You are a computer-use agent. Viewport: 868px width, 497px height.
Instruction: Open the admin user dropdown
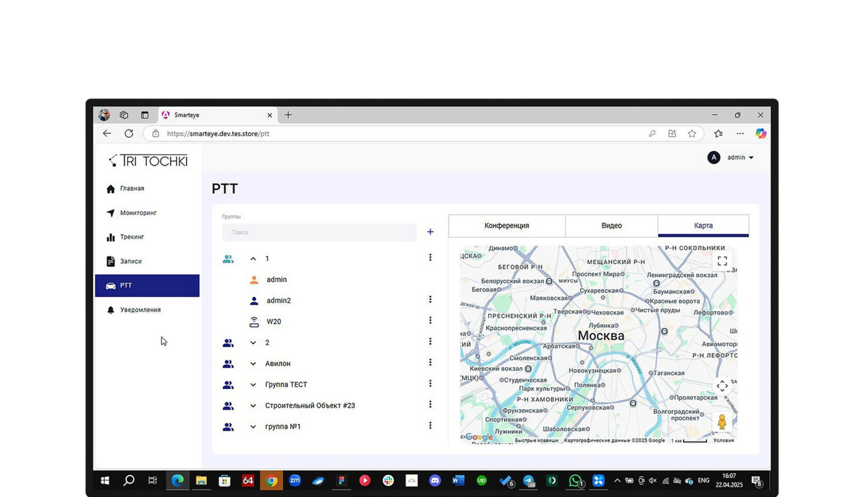(740, 157)
